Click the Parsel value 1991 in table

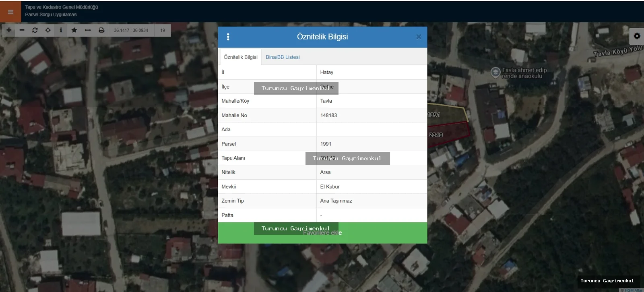326,144
